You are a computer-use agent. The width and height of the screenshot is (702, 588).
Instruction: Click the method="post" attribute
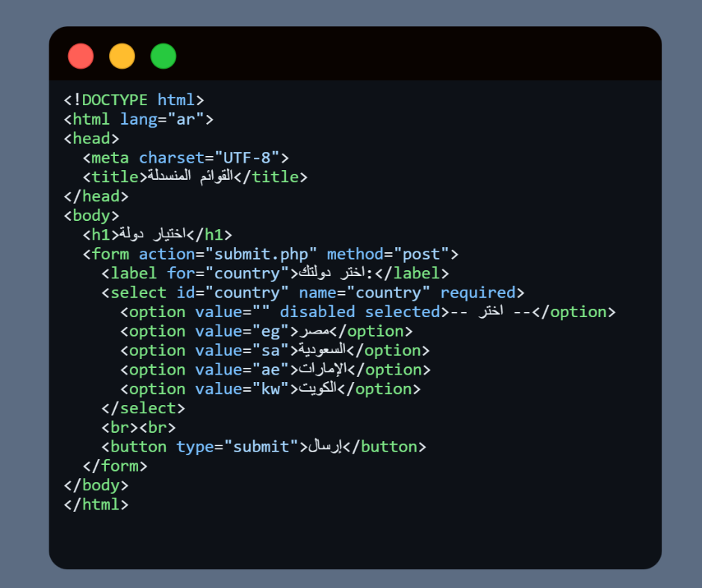[388, 254]
